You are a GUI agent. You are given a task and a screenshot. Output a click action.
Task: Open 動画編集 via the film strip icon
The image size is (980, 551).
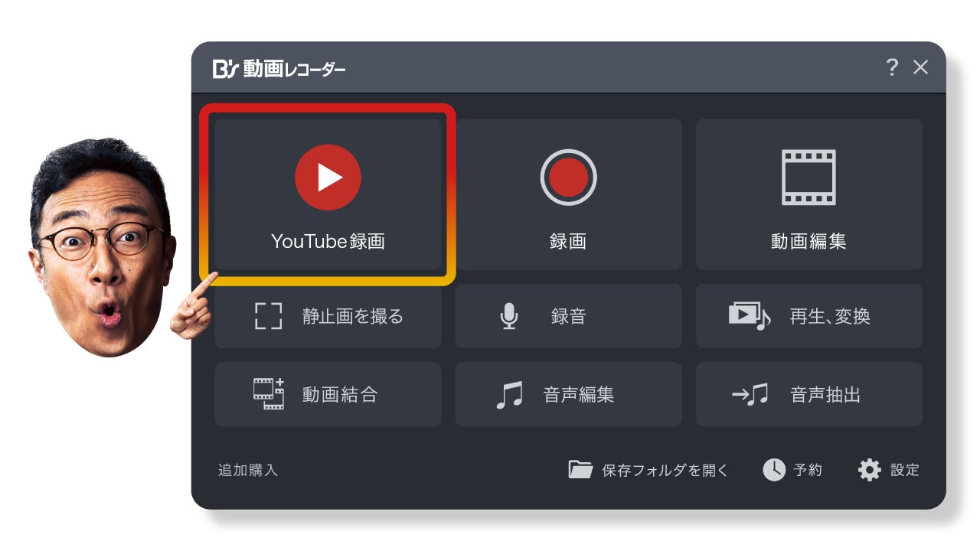[x=808, y=177]
